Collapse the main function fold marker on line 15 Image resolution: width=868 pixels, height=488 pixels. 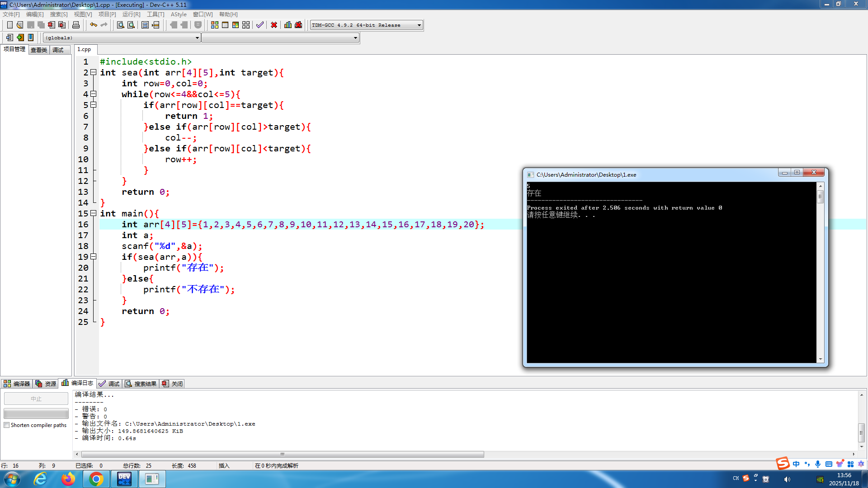93,213
